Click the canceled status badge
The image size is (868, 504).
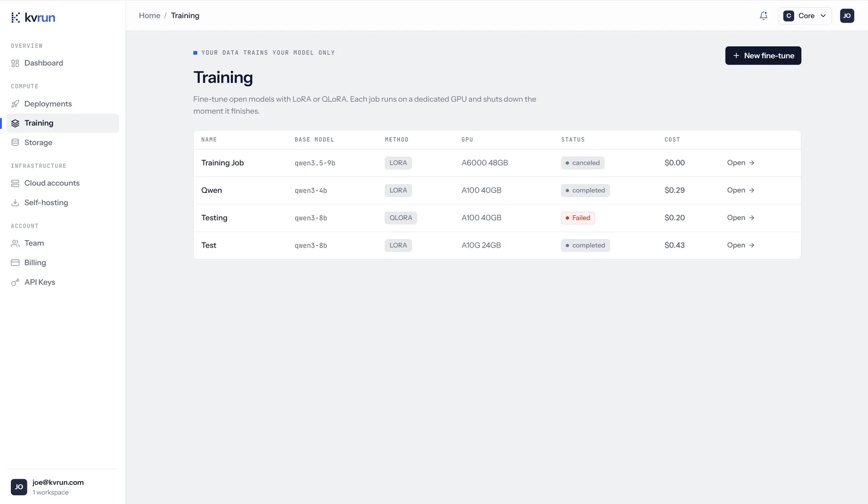coord(582,163)
